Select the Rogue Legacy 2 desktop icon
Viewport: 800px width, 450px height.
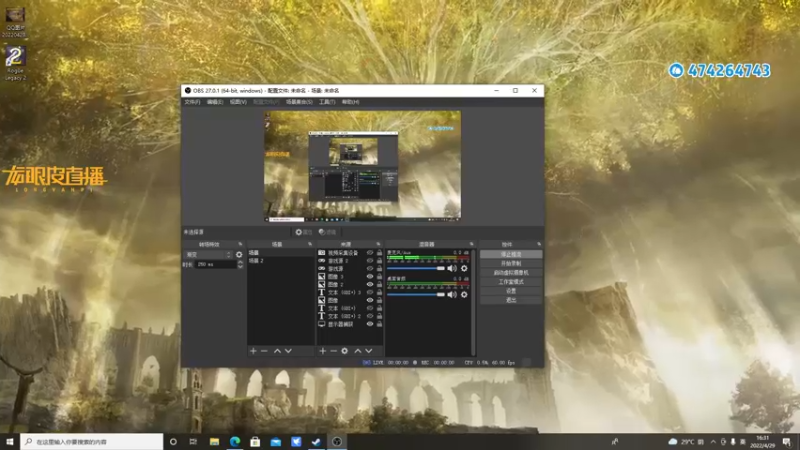tap(15, 63)
